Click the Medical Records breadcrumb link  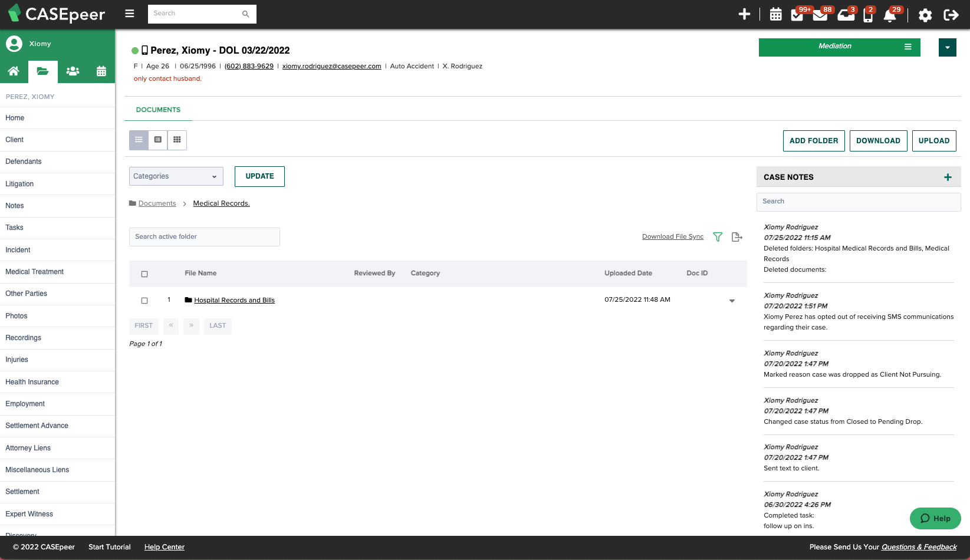pos(221,203)
